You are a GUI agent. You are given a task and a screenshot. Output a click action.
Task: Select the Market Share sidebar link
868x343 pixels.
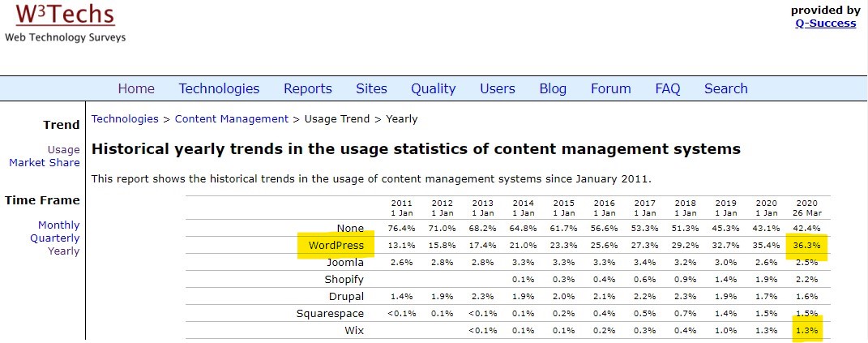pos(45,162)
